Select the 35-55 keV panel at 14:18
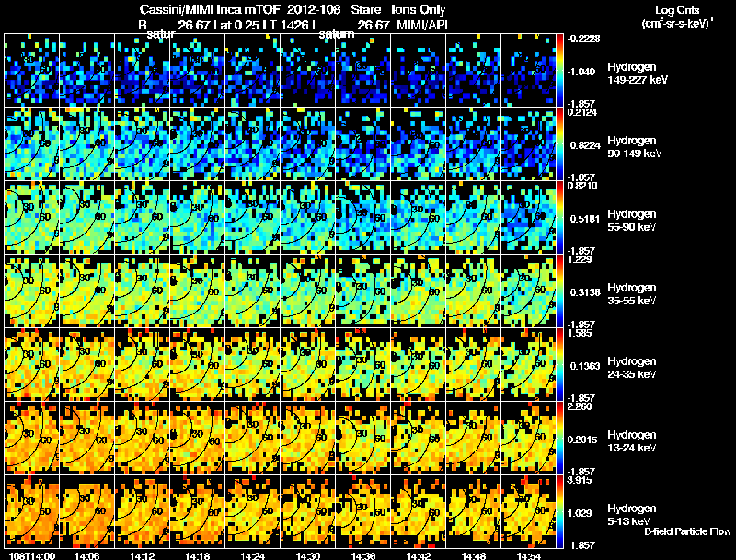Screen dimensions: 736x560 (197, 291)
